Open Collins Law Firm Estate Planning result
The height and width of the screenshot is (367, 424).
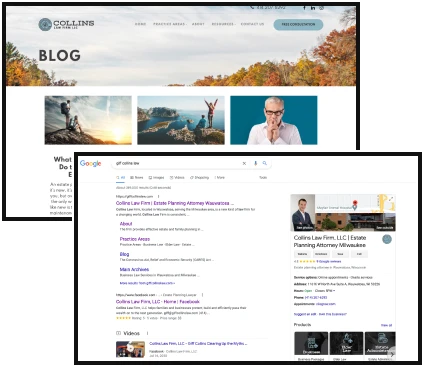[x=175, y=203]
